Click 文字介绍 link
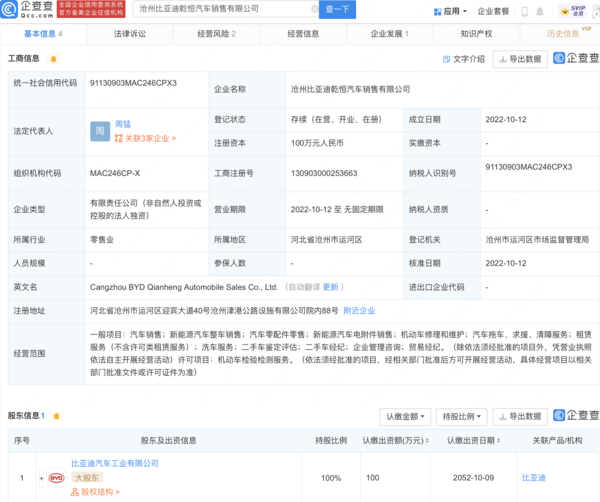 coord(464,59)
